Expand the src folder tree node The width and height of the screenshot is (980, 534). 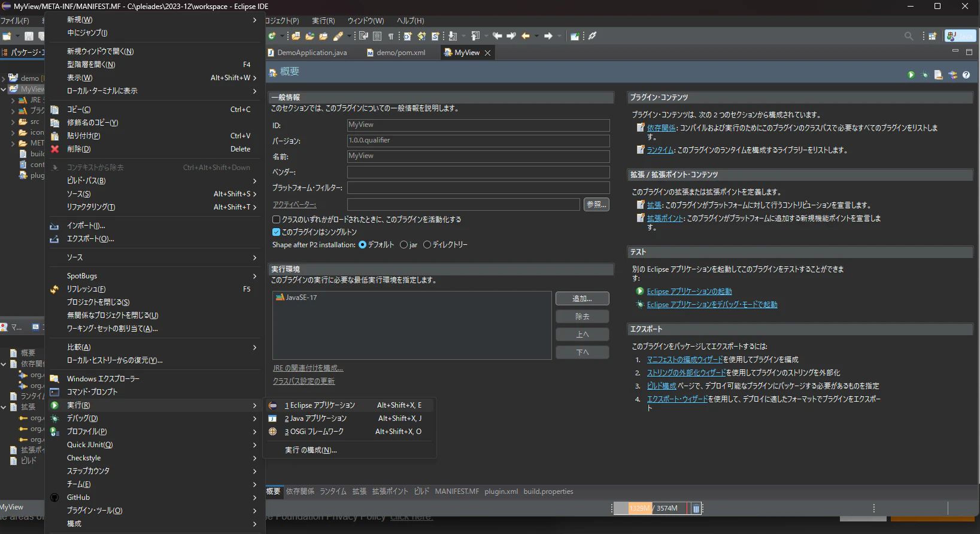coord(13,122)
